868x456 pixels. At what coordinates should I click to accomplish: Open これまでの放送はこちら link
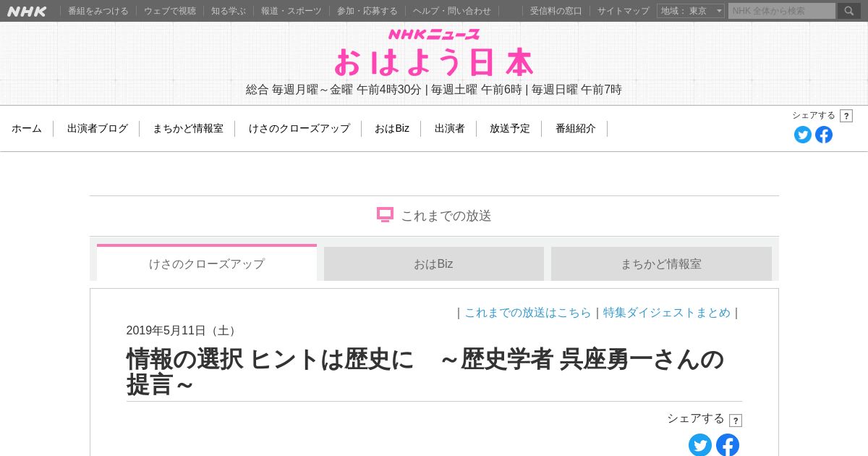pyautogui.click(x=528, y=313)
